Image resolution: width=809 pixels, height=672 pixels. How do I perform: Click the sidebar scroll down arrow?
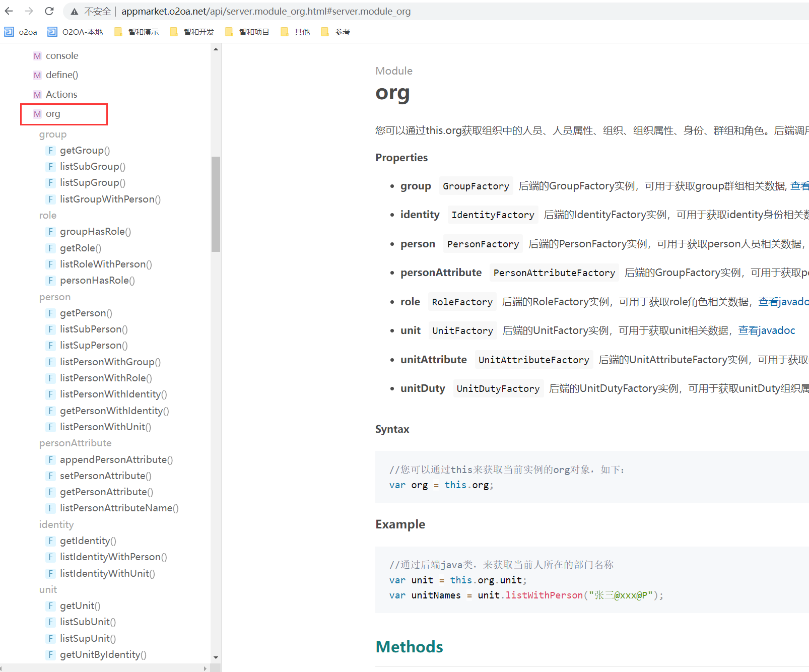tap(216, 657)
